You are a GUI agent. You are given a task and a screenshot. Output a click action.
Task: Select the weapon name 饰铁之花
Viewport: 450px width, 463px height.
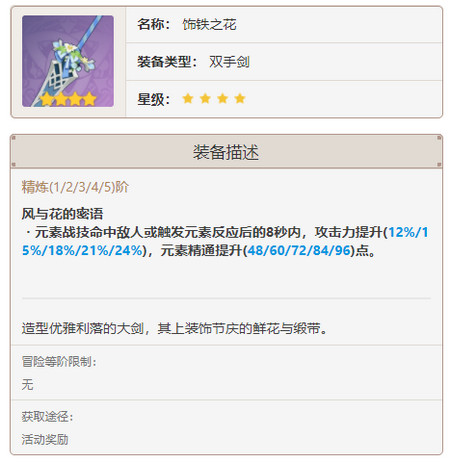209,24
